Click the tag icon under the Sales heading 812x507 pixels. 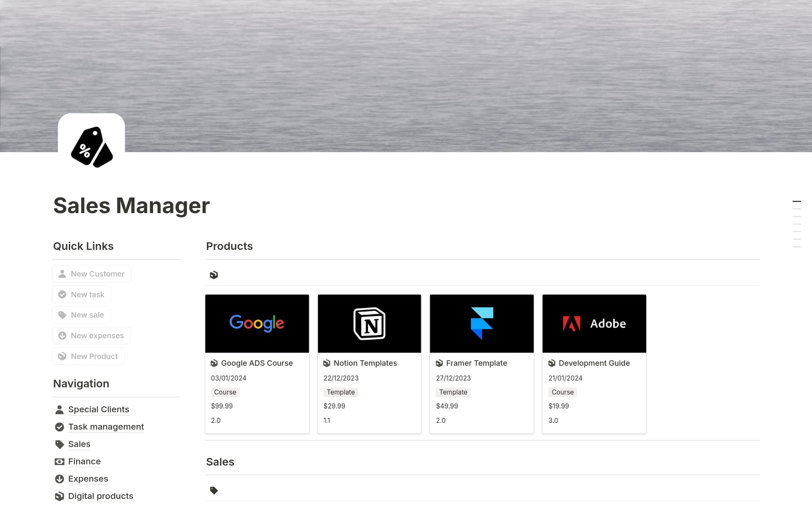(x=214, y=490)
